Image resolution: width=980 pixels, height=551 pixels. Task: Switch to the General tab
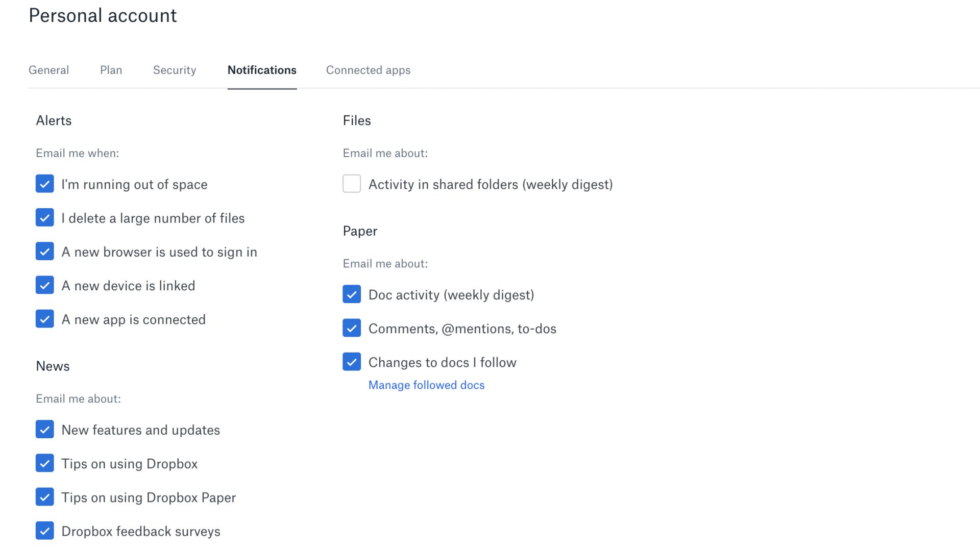tap(48, 70)
